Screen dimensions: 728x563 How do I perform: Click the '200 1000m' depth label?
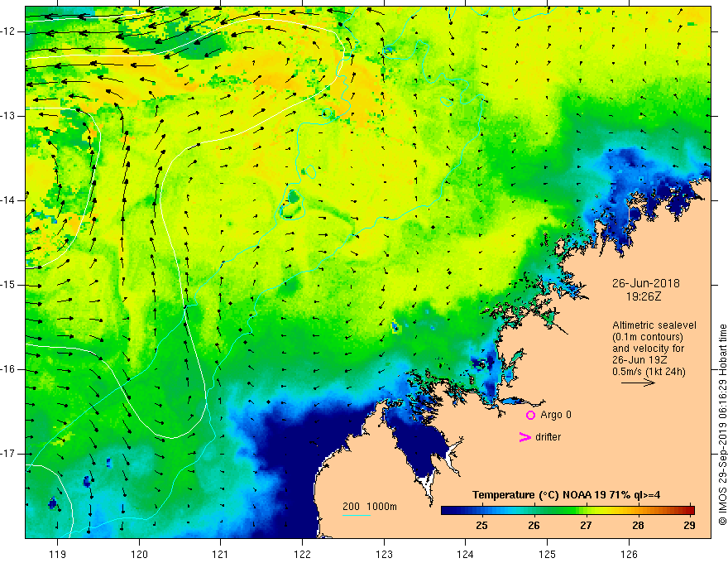370,507
